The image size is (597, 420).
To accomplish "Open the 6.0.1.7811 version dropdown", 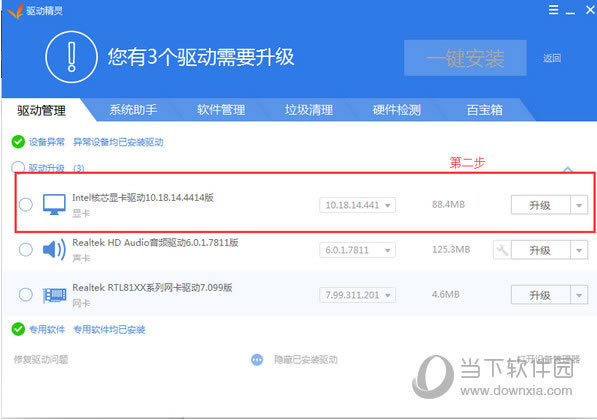I will [358, 250].
